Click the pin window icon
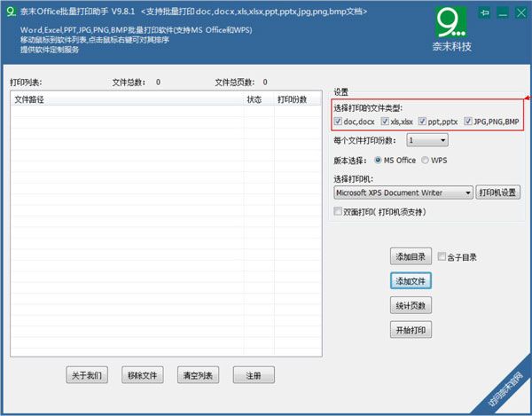Screen dimensions: 532x416 click(484, 13)
